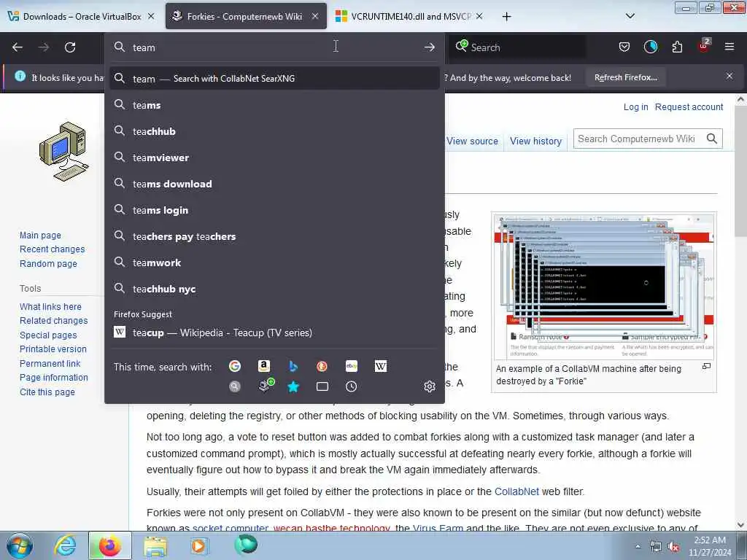Pick the 'teachhub nyc' suggestion
This screenshot has height=560, width=747.
coord(274,289)
